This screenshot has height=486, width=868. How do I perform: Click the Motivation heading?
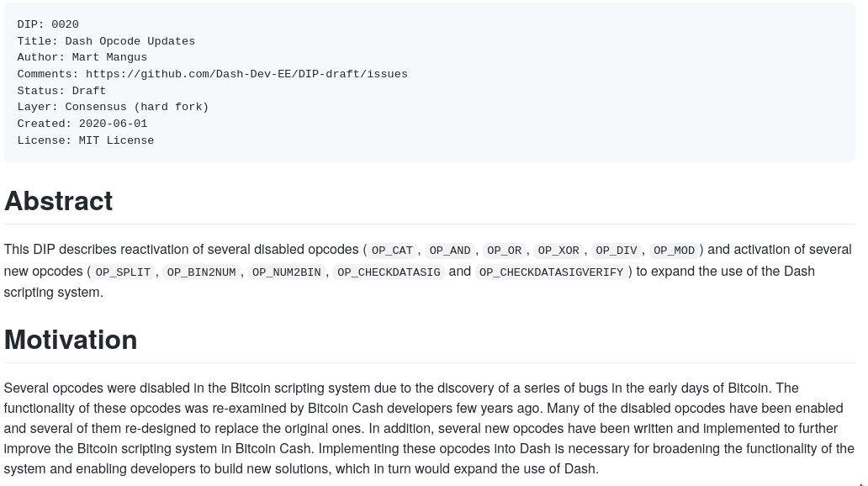click(71, 340)
